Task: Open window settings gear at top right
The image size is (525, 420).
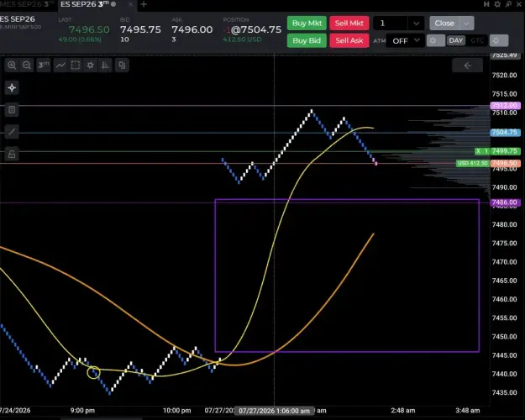Action: [497, 4]
